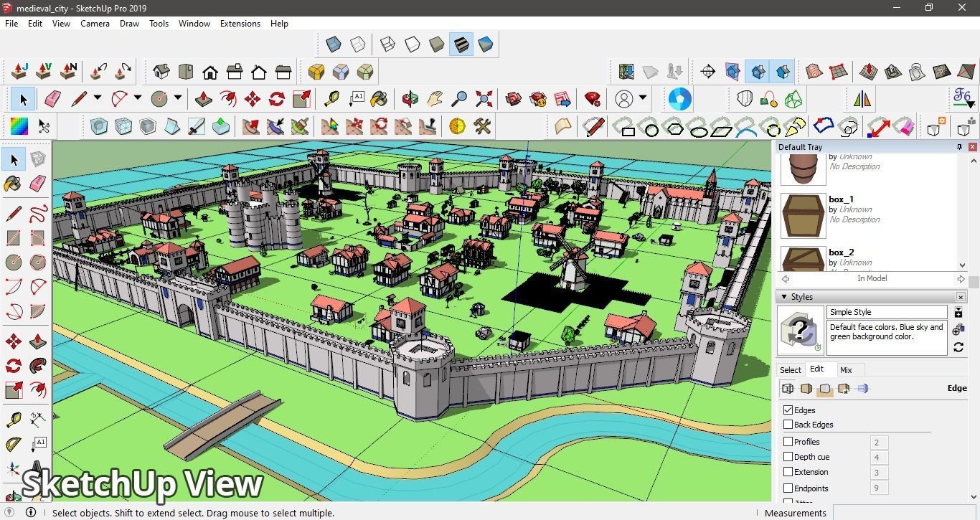980x520 pixels.
Task: Enable the Extension checkbox
Action: (788, 472)
